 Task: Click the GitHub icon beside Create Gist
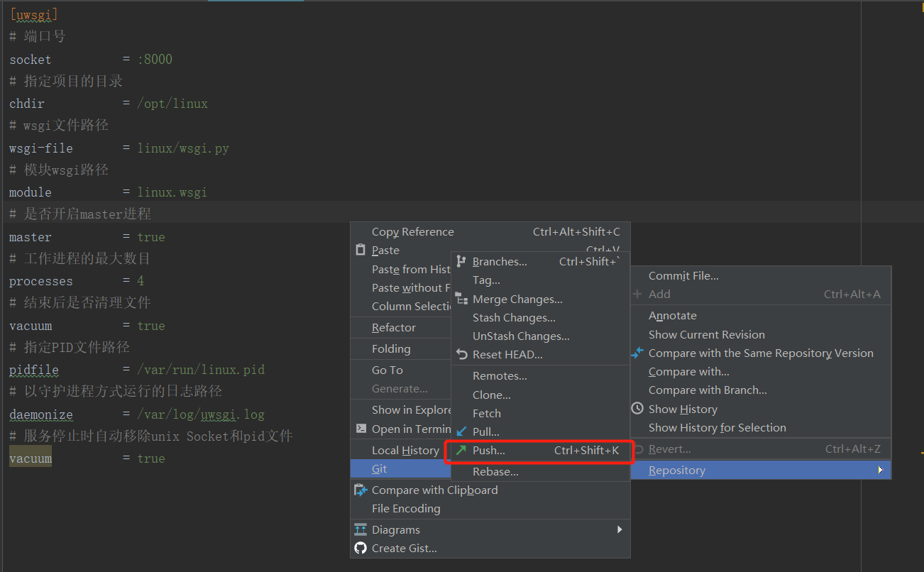[x=361, y=548]
